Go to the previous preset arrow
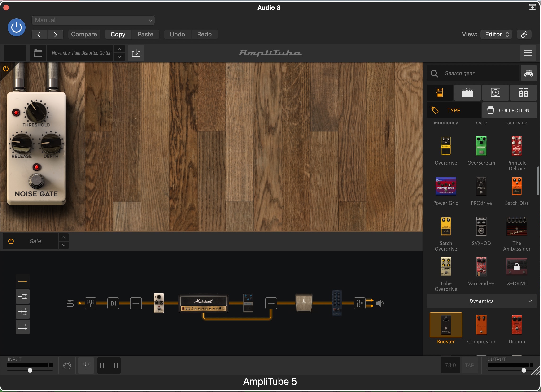The image size is (541, 392). tap(39, 35)
